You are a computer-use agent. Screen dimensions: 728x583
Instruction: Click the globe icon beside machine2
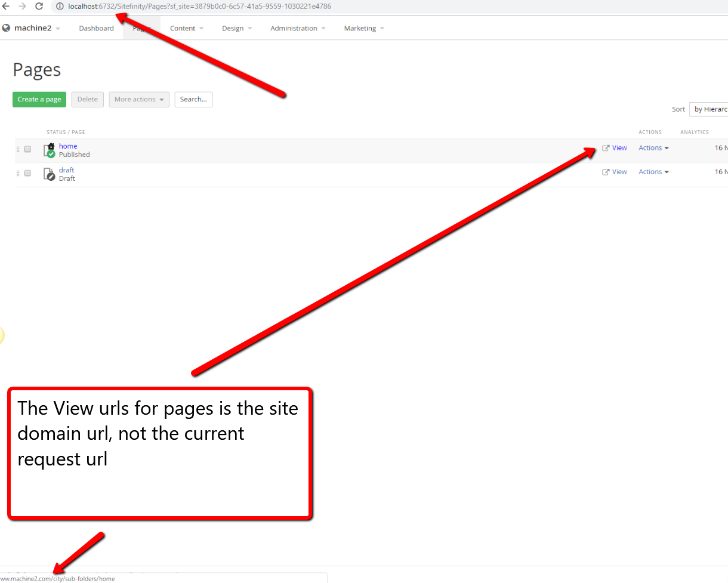[7, 28]
